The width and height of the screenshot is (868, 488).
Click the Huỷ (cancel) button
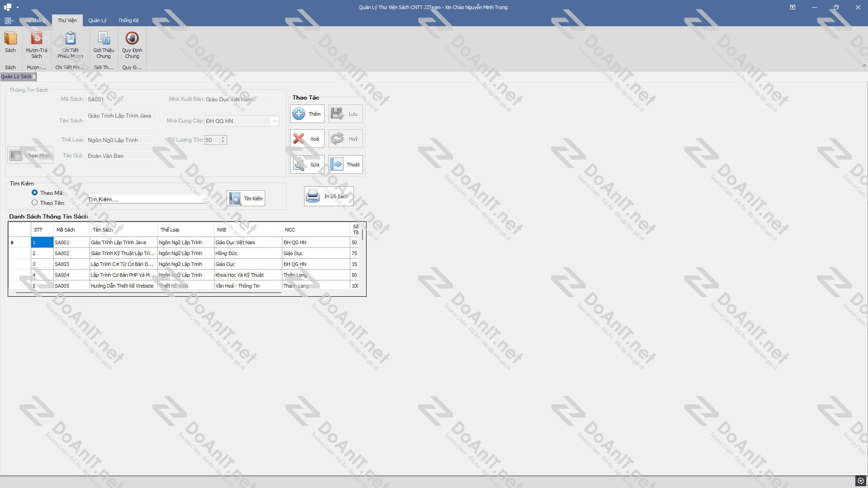click(x=346, y=139)
